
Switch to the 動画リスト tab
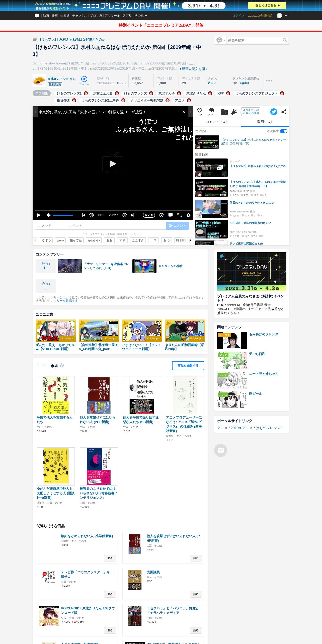click(x=265, y=122)
